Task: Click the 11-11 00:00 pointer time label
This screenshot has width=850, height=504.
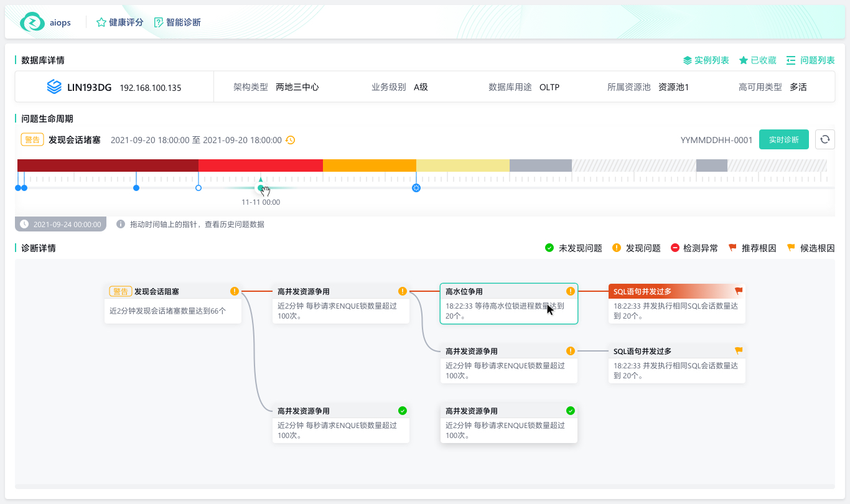Action: click(261, 202)
